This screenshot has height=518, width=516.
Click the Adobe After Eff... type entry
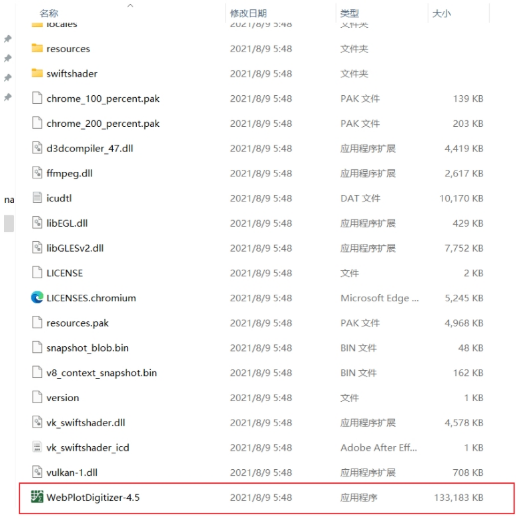click(379, 447)
